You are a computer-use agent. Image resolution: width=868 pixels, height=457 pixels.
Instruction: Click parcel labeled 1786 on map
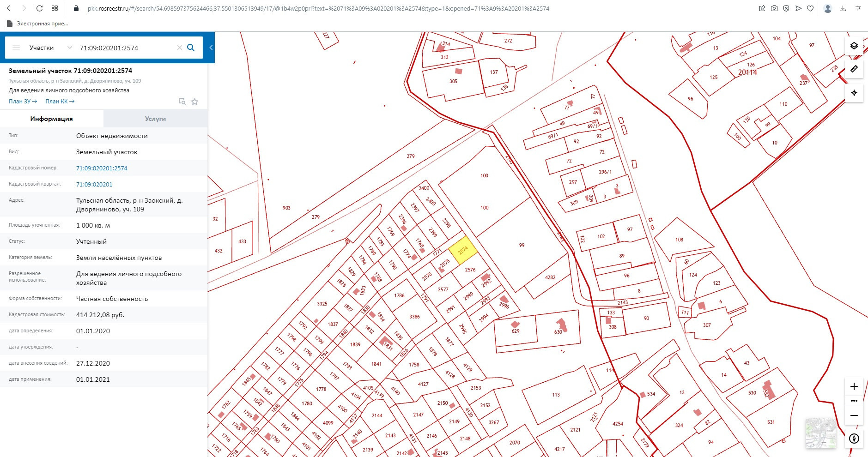click(399, 295)
